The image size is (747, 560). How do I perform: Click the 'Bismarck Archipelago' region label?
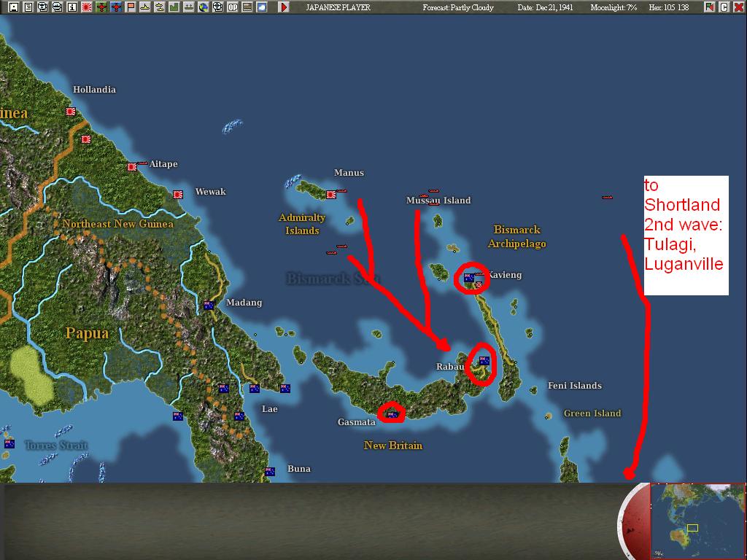pyautogui.click(x=517, y=236)
